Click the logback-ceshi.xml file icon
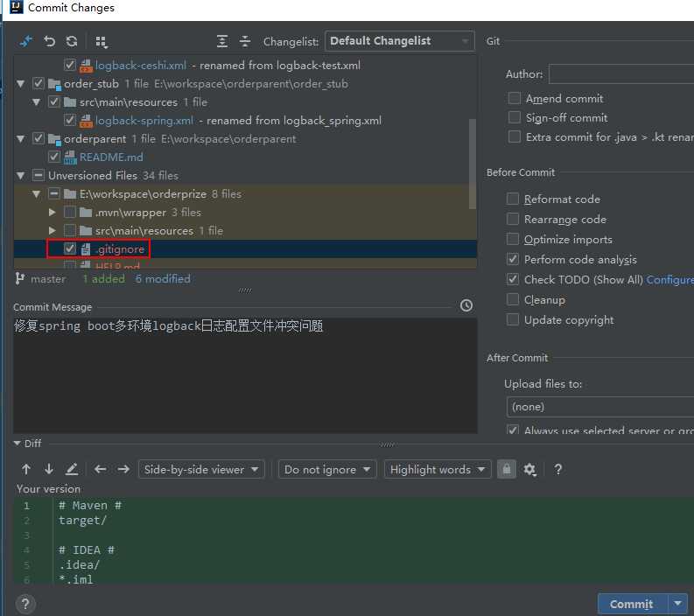Screen dimensions: 694x616 point(86,66)
